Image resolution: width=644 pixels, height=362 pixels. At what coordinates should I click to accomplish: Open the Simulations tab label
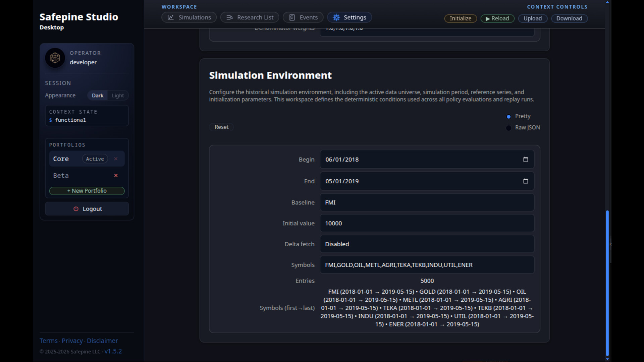click(x=195, y=17)
